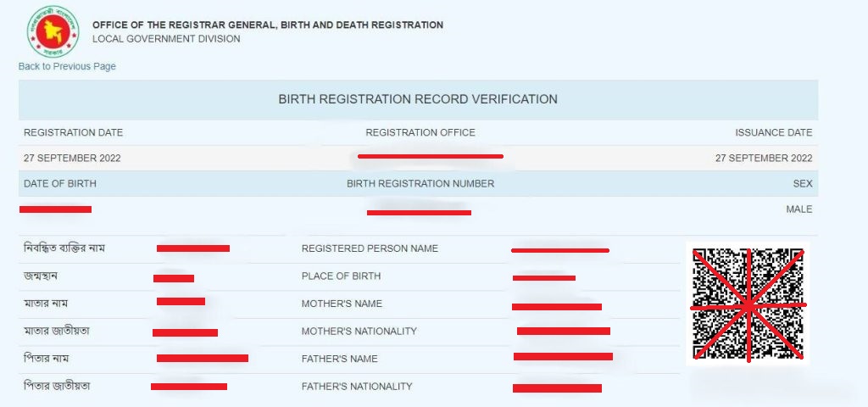Click the Registration Date label
Screen dimensions: 868x407
coord(73,133)
